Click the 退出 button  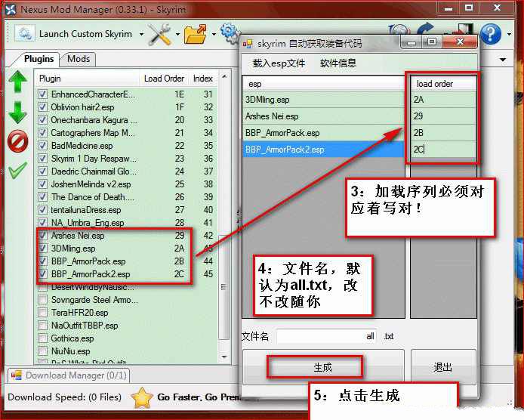coord(443,367)
